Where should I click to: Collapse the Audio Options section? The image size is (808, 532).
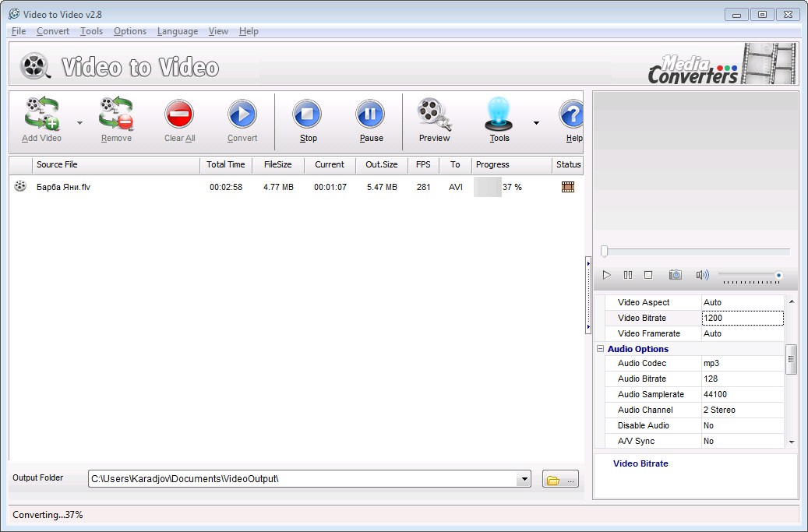coord(601,349)
